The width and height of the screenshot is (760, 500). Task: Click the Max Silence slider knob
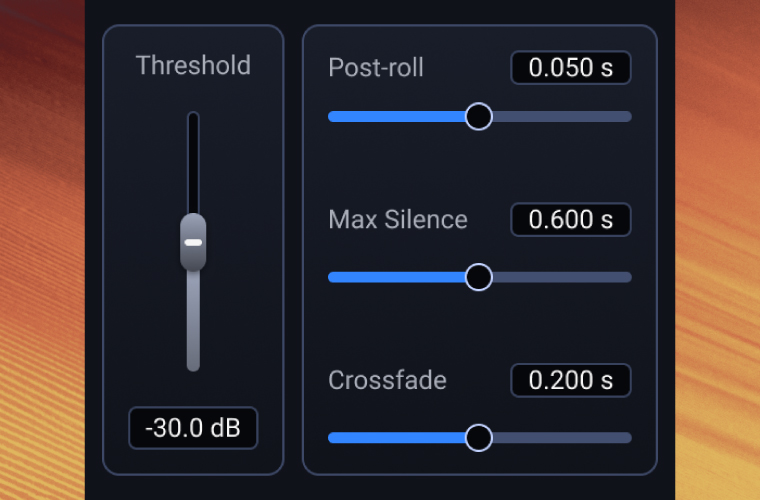tap(479, 277)
